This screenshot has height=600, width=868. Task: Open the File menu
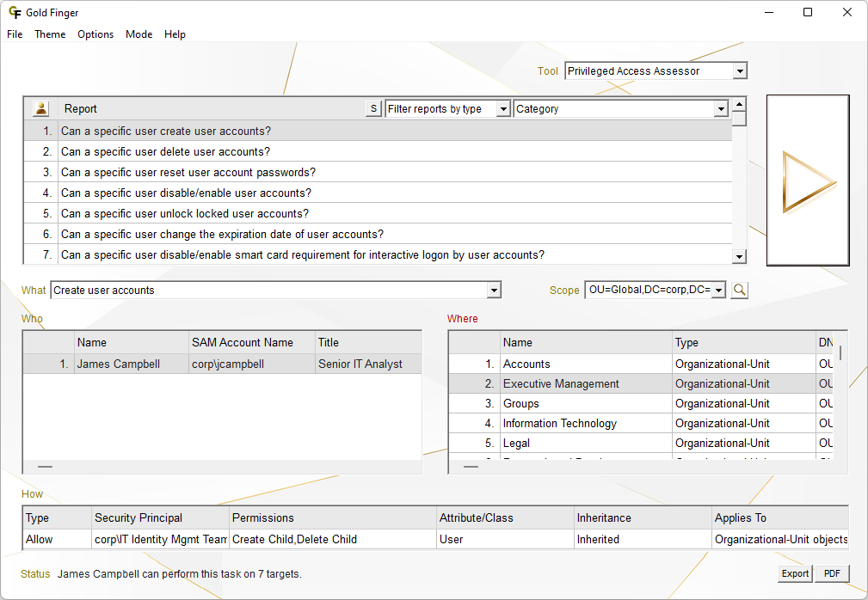pos(15,34)
